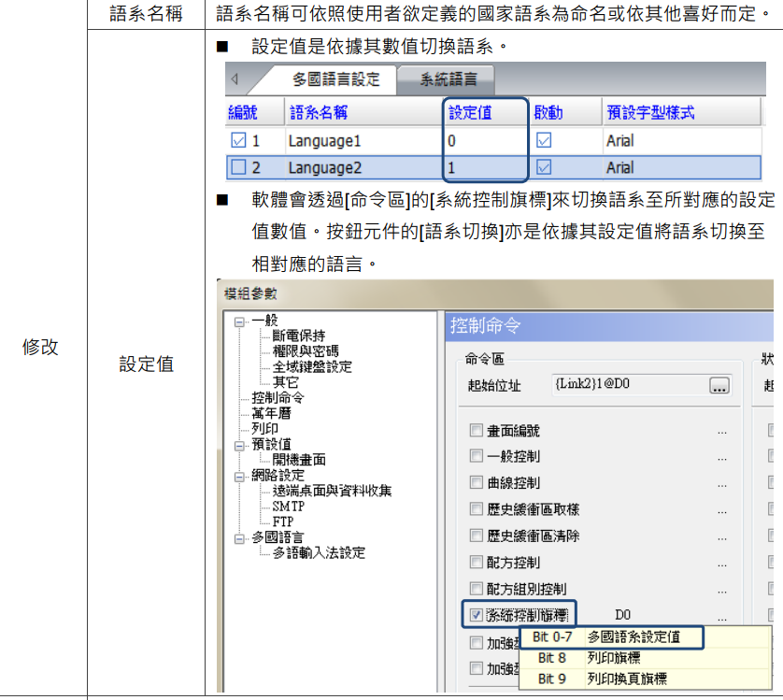Open browse button beside the 起始位址 field

(719, 385)
